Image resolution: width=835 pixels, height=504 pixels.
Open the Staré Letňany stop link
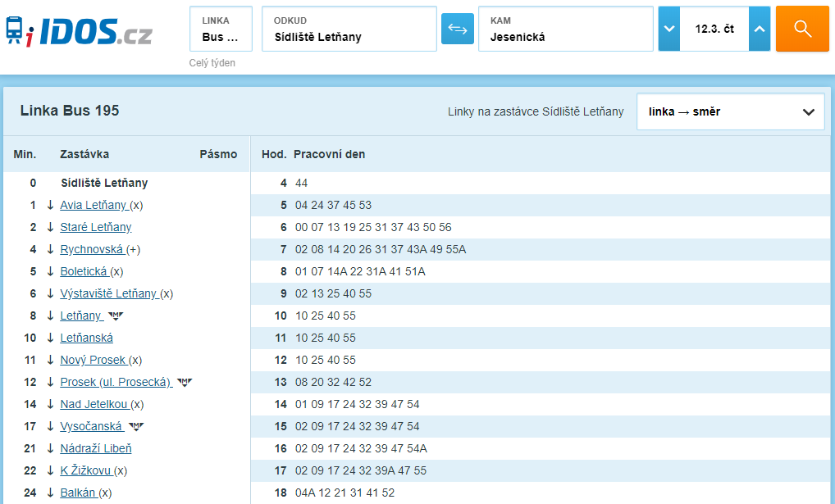[96, 227]
